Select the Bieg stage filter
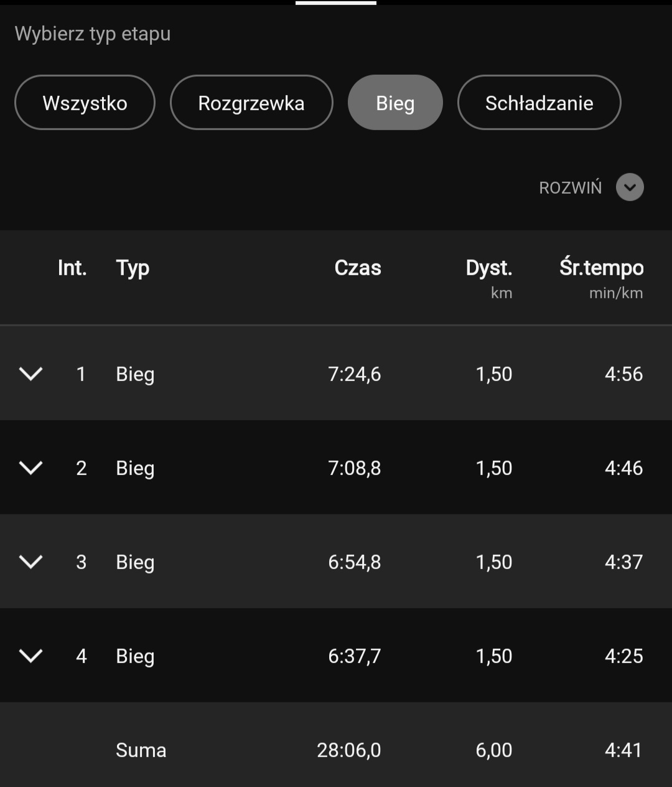The height and width of the screenshot is (787, 672). 395,103
